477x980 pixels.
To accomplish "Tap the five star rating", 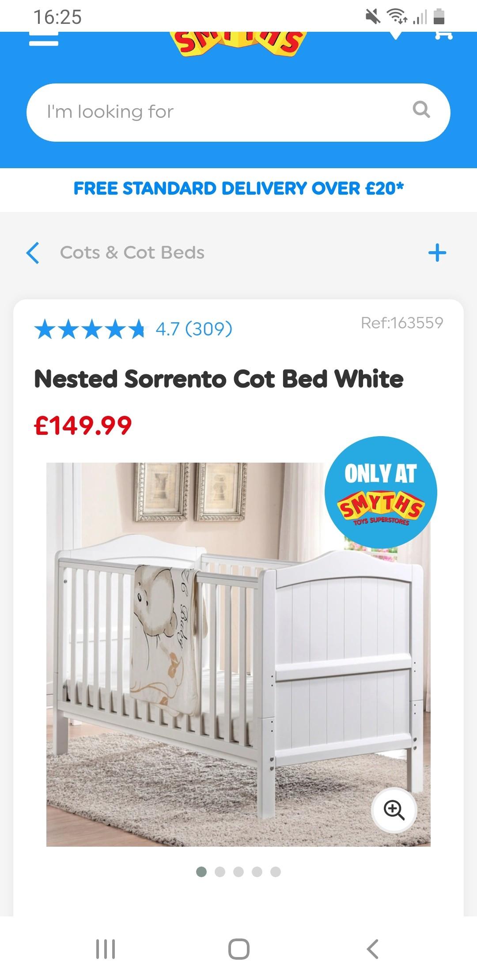I will click(90, 329).
